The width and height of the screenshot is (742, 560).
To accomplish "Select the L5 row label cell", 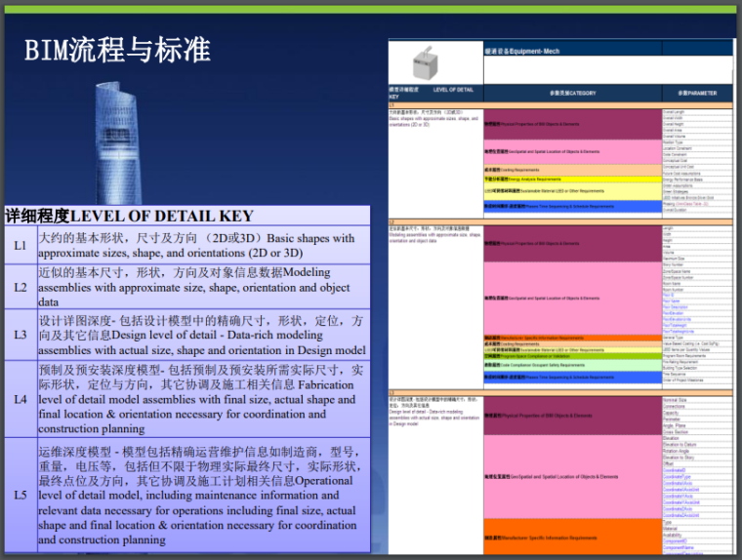I will (x=21, y=495).
